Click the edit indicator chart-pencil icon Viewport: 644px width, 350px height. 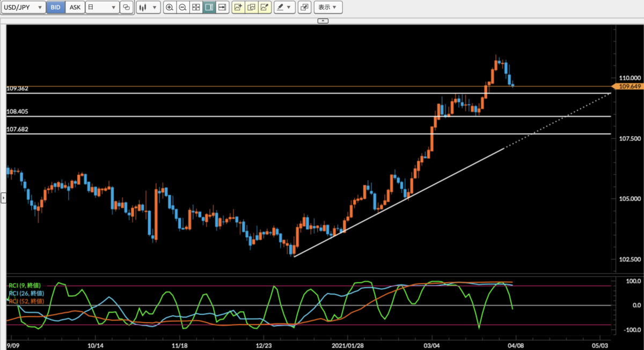pos(264,8)
